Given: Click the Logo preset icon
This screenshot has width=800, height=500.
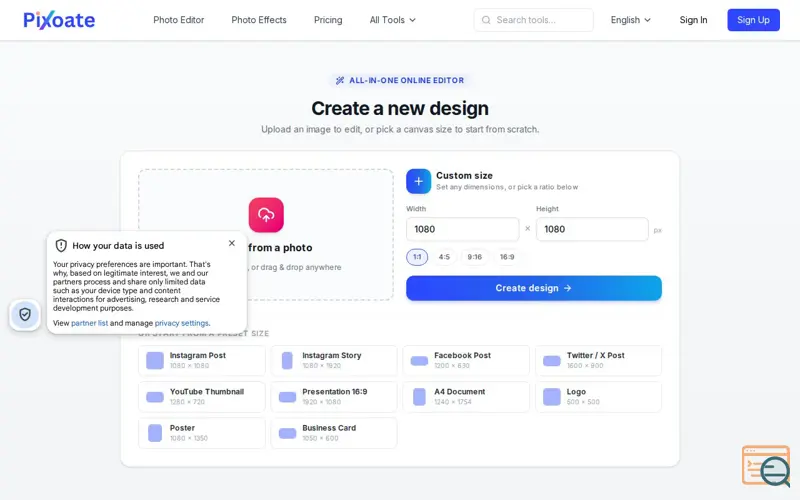Looking at the screenshot, I should (552, 396).
